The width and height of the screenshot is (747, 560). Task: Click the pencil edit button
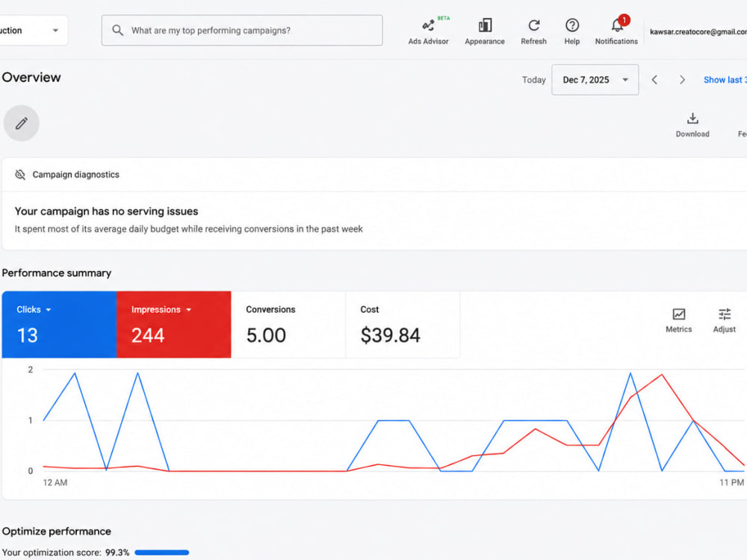click(x=22, y=123)
